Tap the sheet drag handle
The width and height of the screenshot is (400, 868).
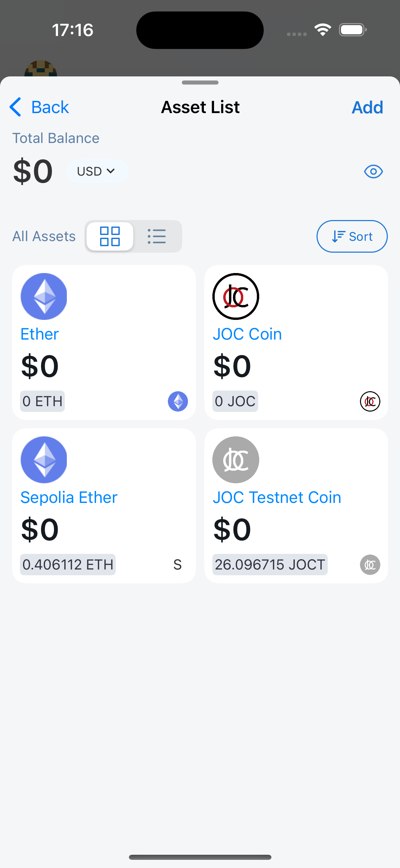pos(200,83)
